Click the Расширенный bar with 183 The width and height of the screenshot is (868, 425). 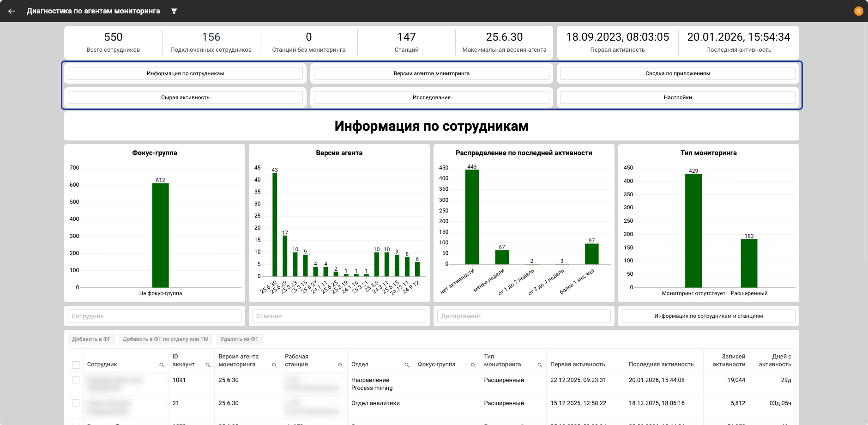pyautogui.click(x=749, y=263)
